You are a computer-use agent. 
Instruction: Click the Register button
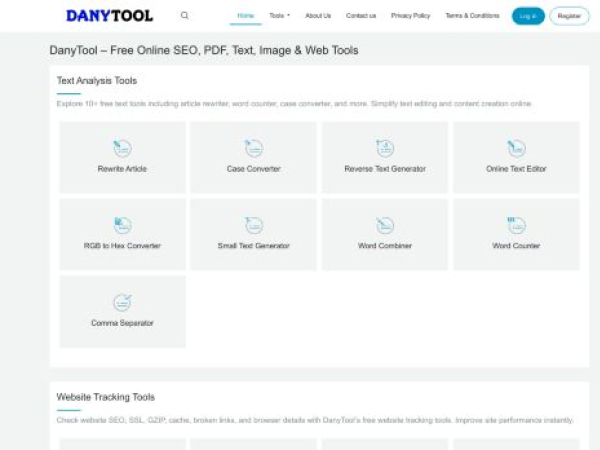click(x=569, y=16)
